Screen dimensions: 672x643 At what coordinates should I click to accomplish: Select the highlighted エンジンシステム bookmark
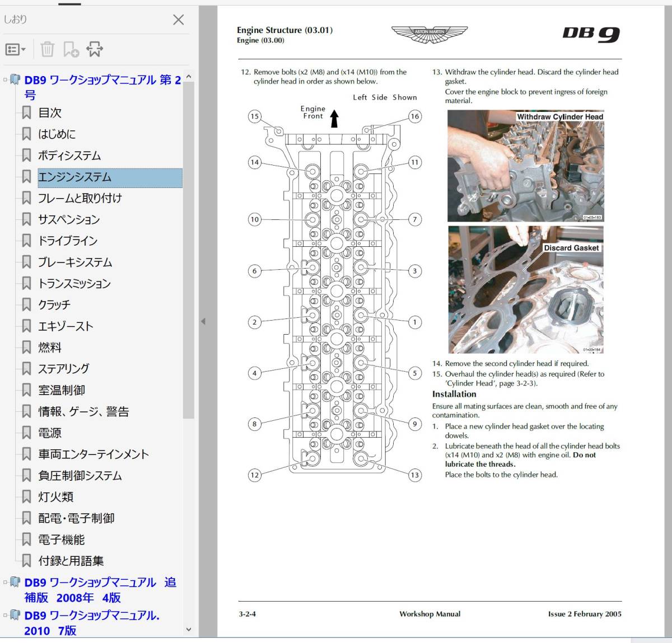point(110,177)
